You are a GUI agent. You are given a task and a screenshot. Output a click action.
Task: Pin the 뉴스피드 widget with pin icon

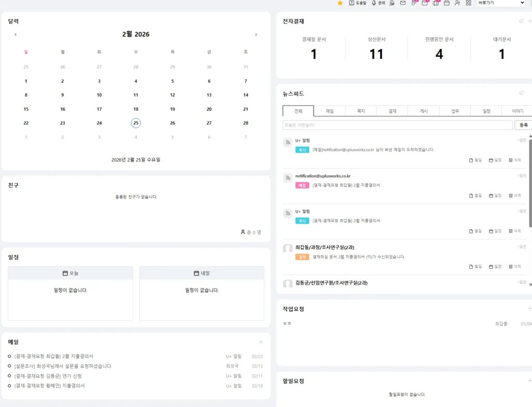(521, 93)
